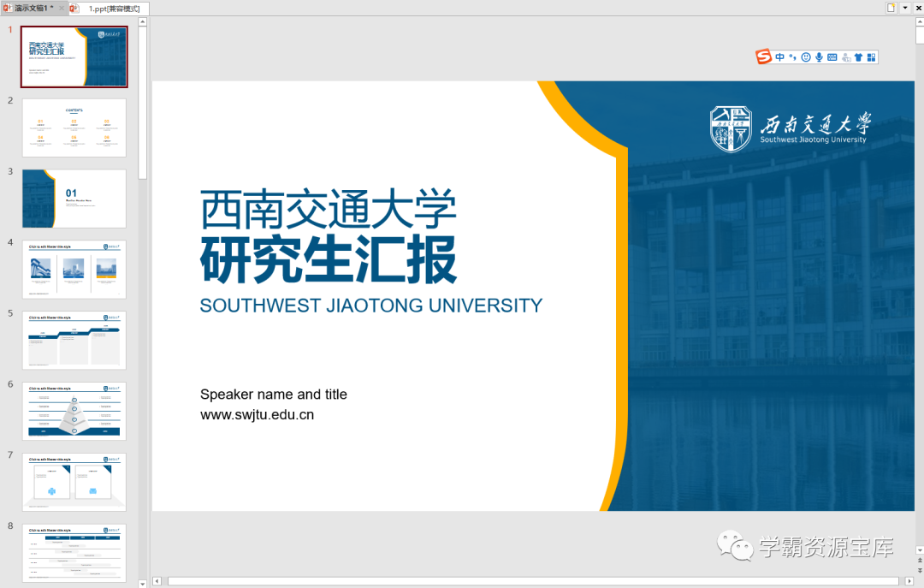Viewport: 924px width, 588px height.
Task: Click the document icon in the title bar
Action: (x=890, y=8)
